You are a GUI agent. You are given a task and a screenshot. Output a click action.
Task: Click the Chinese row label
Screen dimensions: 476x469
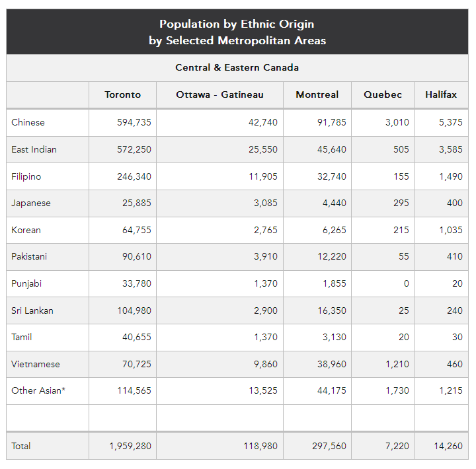(28, 122)
